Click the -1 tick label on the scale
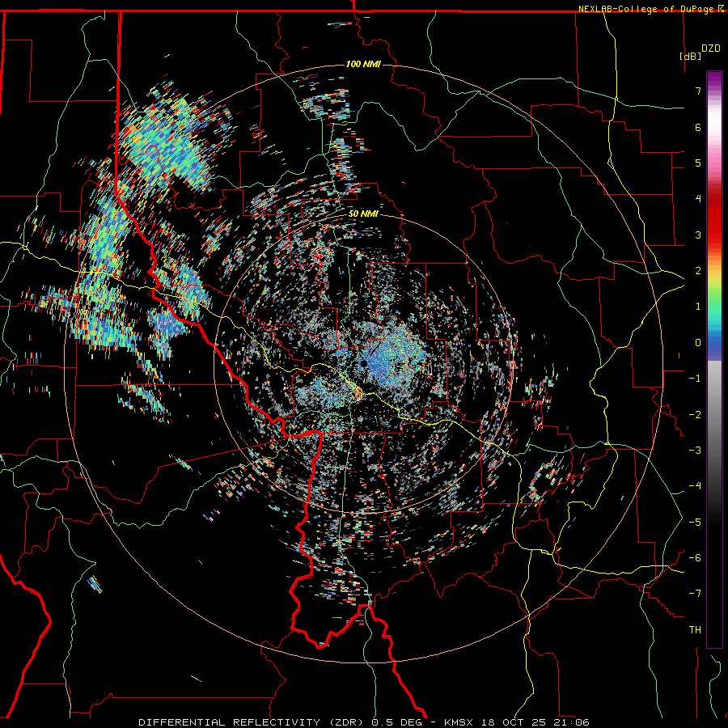728x728 pixels. [695, 379]
